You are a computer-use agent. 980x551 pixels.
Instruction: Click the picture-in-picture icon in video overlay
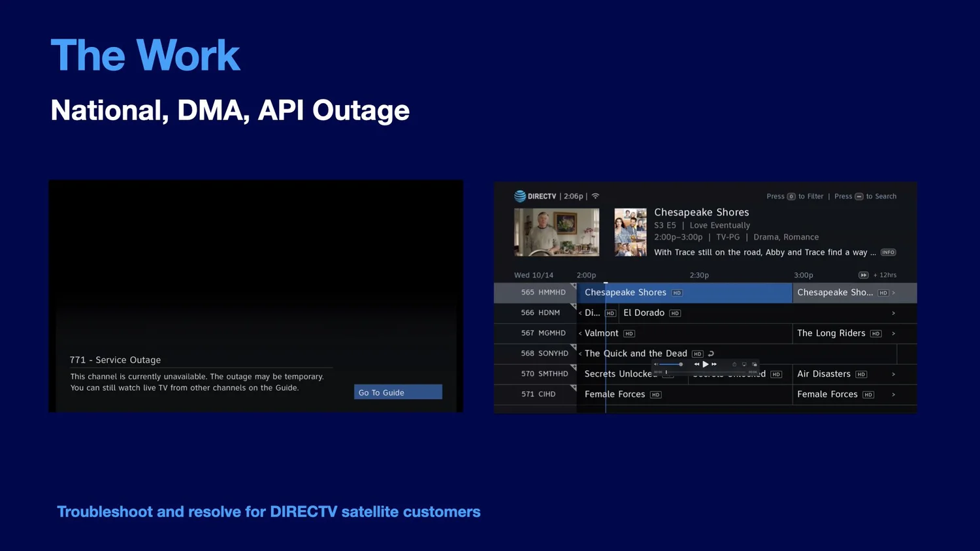(x=755, y=364)
